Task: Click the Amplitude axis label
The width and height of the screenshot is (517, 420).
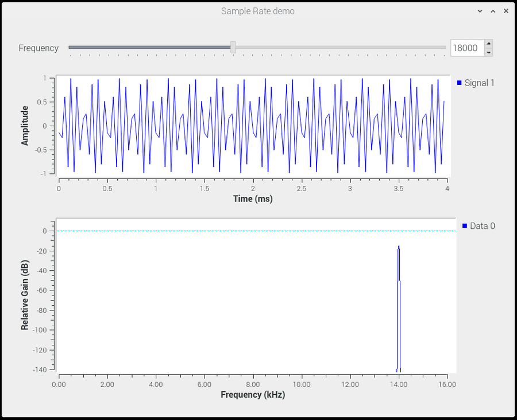Action: point(24,126)
